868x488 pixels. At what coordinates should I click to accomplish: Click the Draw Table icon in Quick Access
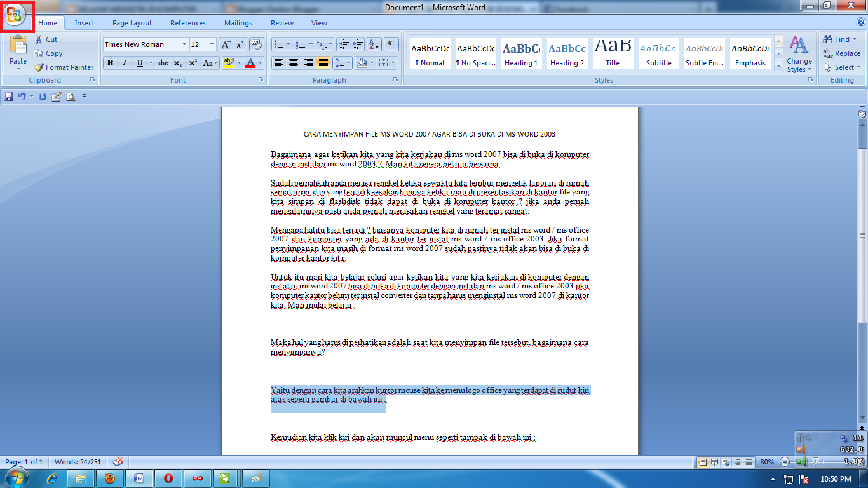57,97
